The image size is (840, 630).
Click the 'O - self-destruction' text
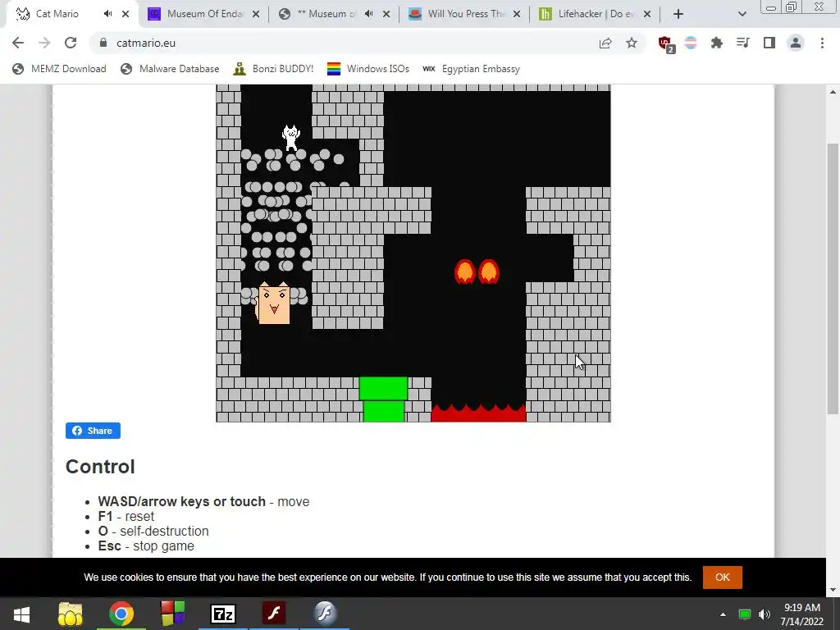(153, 531)
